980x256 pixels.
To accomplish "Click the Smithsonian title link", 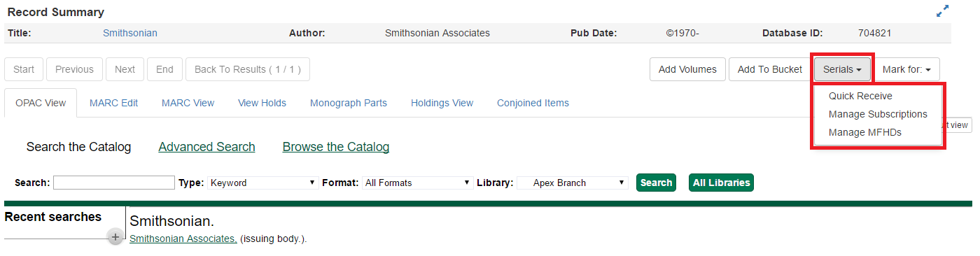I will pos(130,33).
